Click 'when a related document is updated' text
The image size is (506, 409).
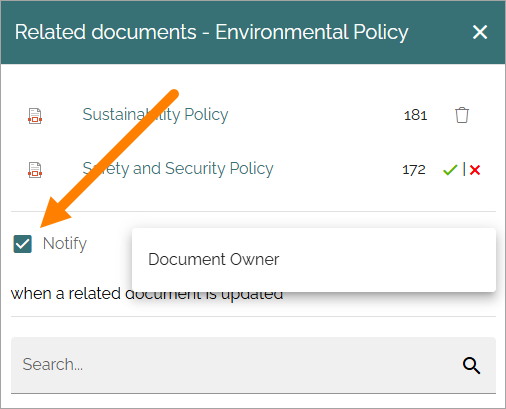[147, 294]
